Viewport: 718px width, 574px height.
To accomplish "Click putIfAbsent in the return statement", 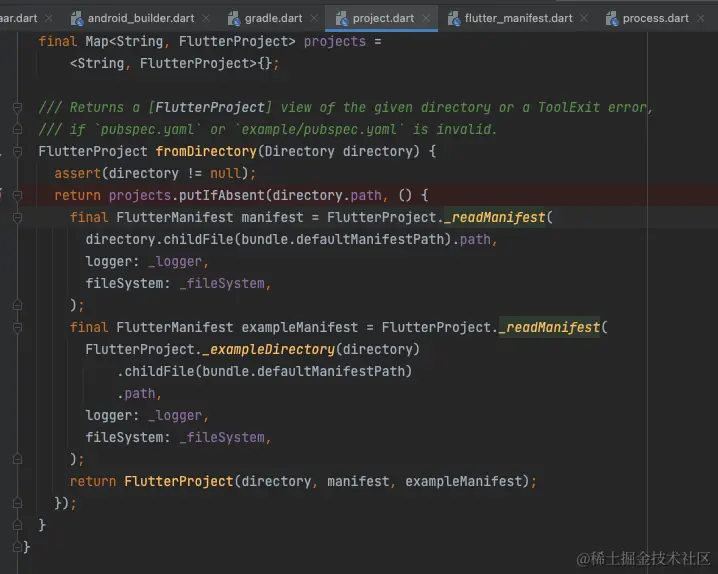I will coord(222,195).
